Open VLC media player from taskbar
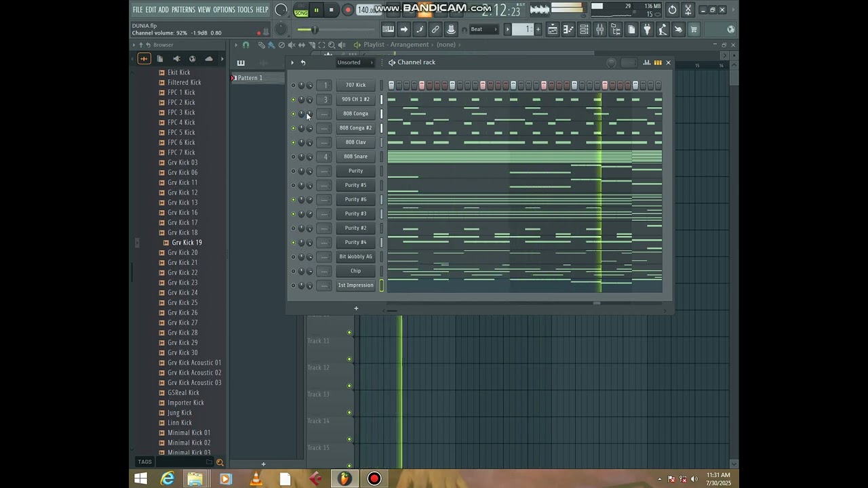This screenshot has width=868, height=488. (x=256, y=479)
